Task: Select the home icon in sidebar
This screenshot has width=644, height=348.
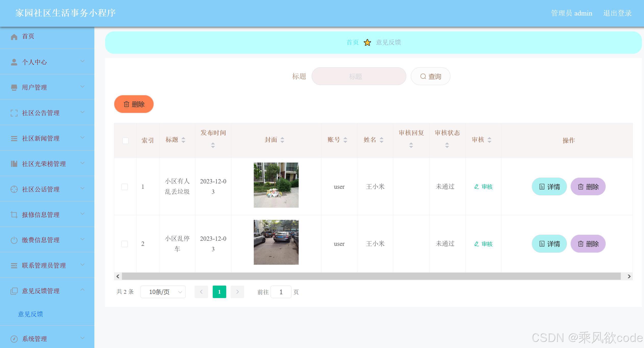Action: (x=14, y=36)
